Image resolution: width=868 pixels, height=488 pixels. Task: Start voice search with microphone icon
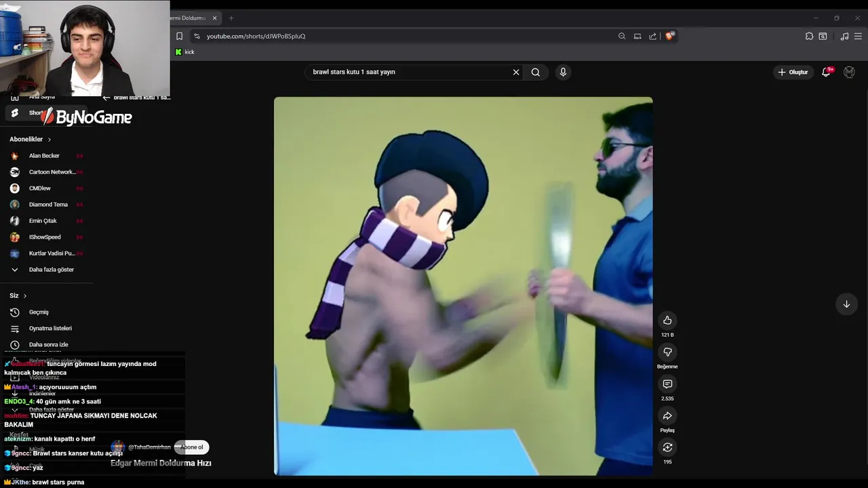point(563,72)
